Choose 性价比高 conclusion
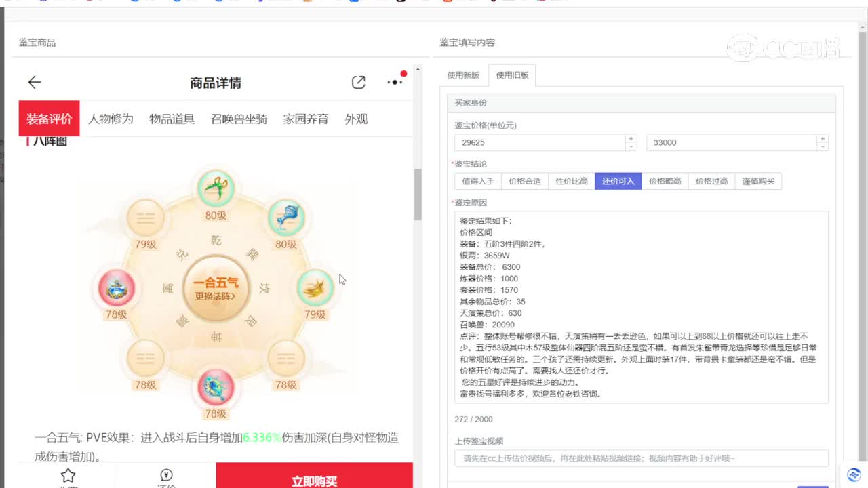868x488 pixels. pyautogui.click(x=572, y=181)
